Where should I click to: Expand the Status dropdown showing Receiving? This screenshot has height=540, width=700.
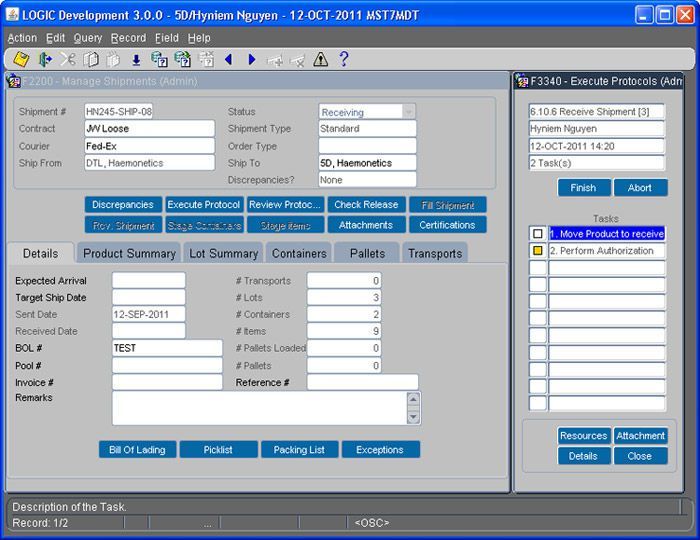(x=408, y=113)
